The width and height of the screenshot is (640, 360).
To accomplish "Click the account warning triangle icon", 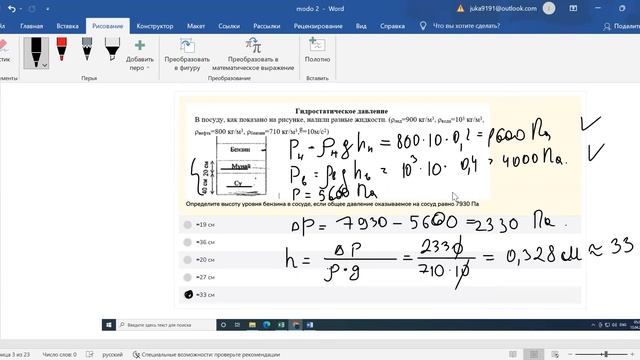I will pyautogui.click(x=460, y=9).
